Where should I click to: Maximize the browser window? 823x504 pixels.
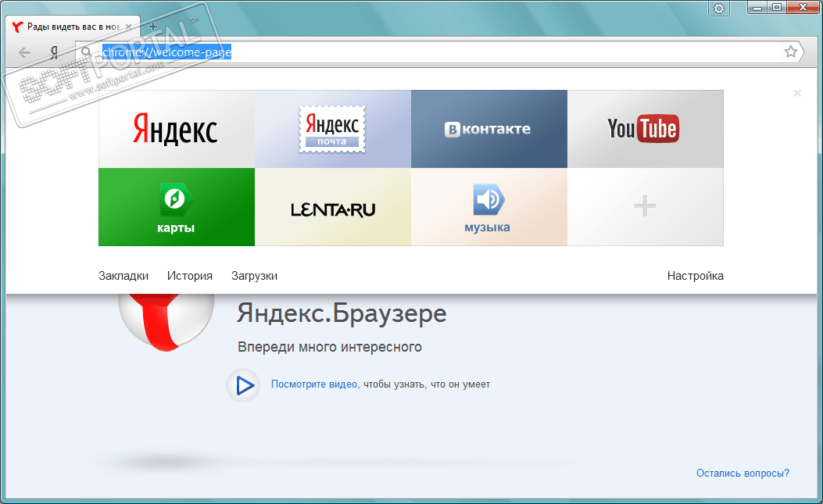777,7
